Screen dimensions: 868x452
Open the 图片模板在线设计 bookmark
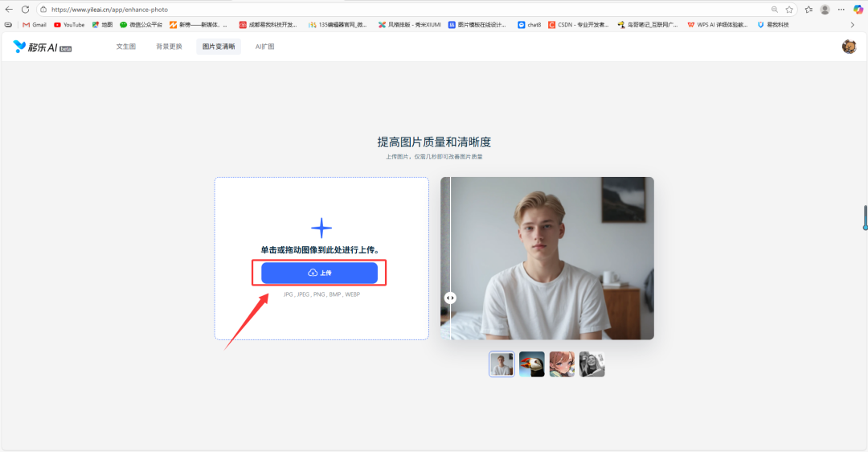point(477,25)
